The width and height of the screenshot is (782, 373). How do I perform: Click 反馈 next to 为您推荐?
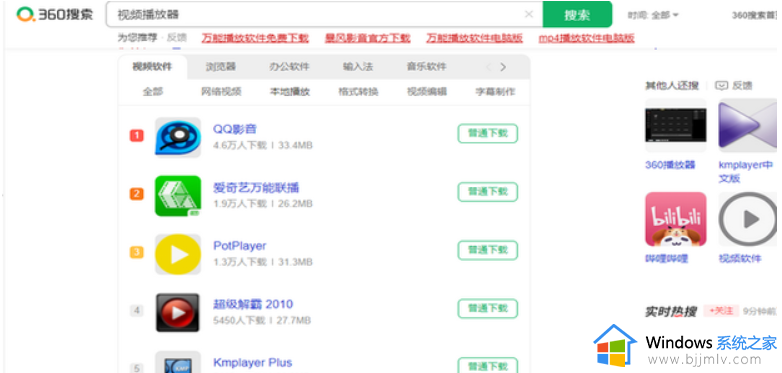tap(177, 38)
